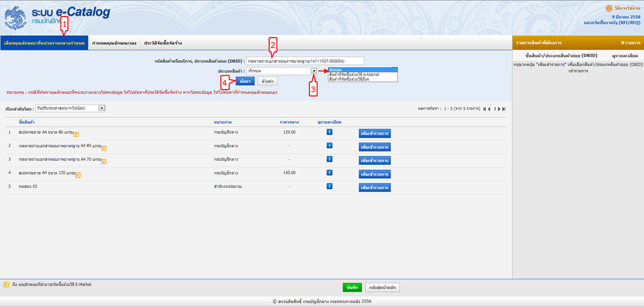Expand the เรียงลำดับโดย sort dropdown
Screen dimensions: 644x307
102,108
